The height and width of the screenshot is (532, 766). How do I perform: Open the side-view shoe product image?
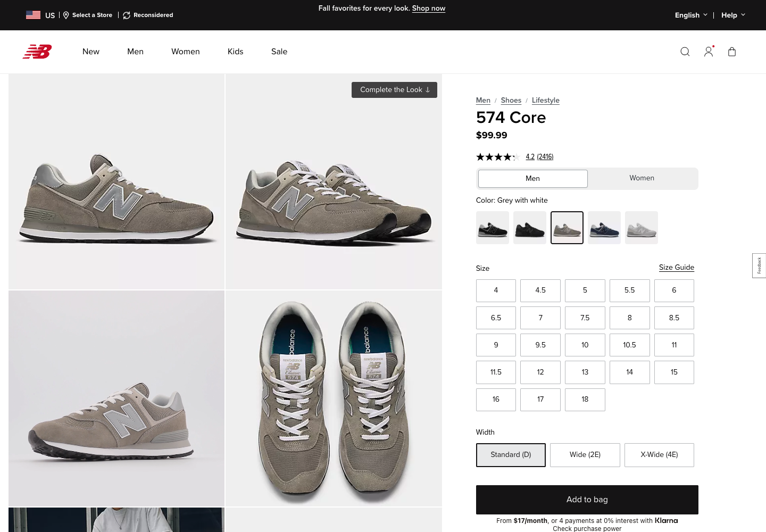(x=116, y=181)
